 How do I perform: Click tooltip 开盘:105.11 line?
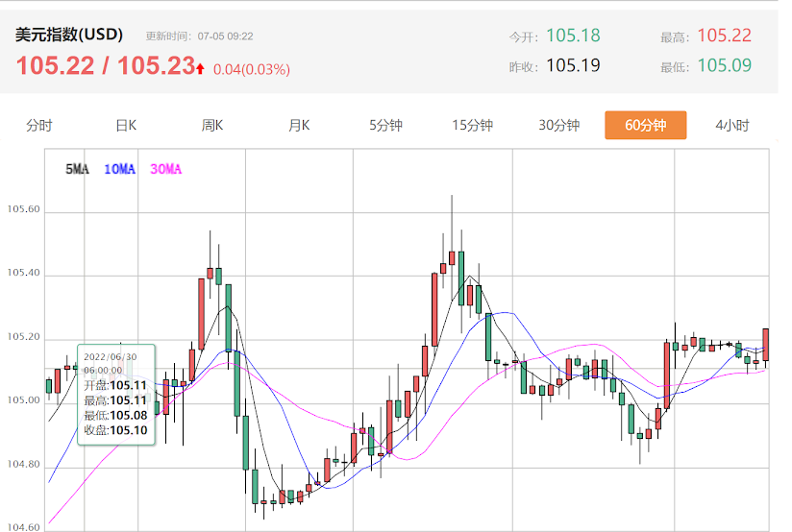[x=115, y=386]
